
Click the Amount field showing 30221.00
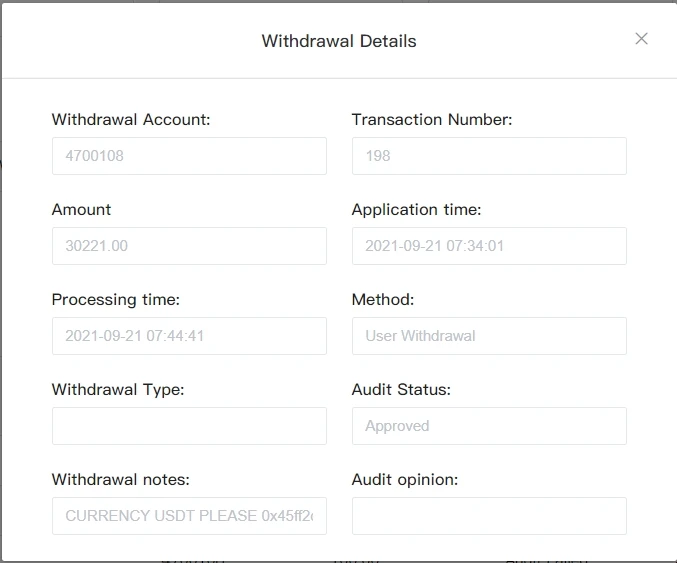pos(189,246)
